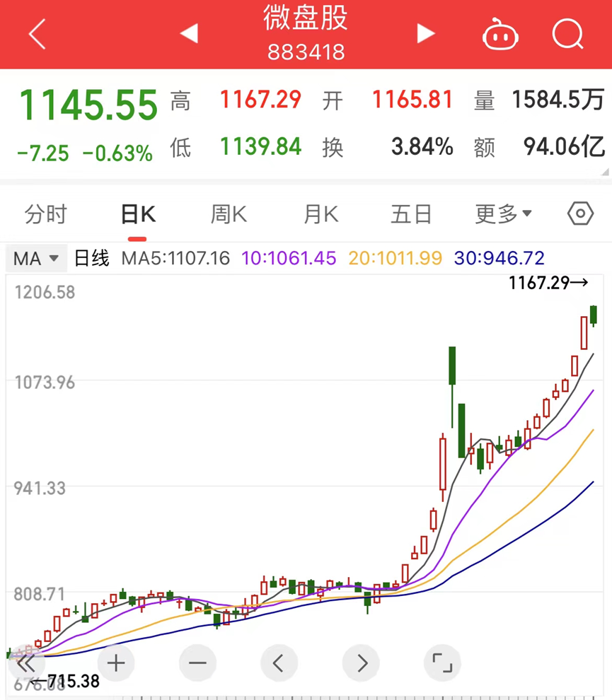Select the 月K monthly chart view
The height and width of the screenshot is (700, 612).
[x=320, y=214]
